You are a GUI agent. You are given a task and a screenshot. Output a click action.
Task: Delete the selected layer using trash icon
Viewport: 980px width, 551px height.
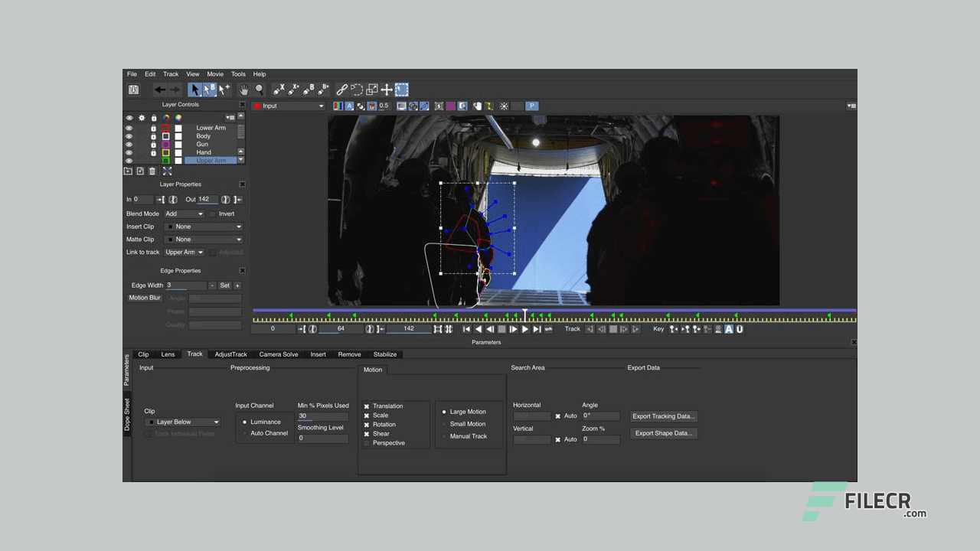(x=152, y=171)
